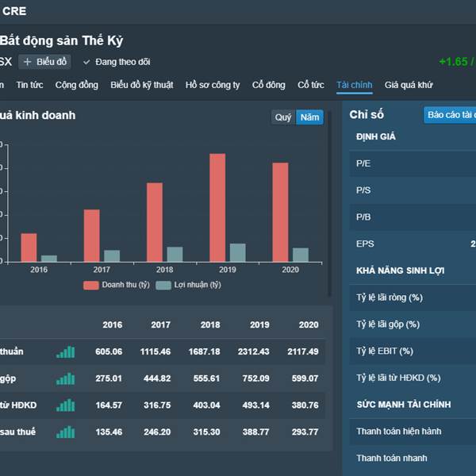The height and width of the screenshot is (476, 476).
Task: Select Thanh toán hiện hành row
Action: tap(413, 432)
